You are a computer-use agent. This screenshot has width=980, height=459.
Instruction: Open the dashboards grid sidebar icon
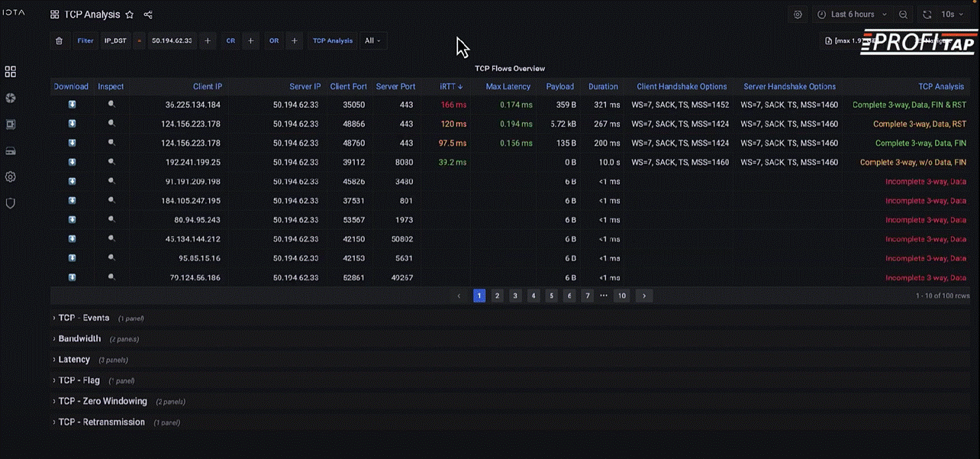point(11,72)
